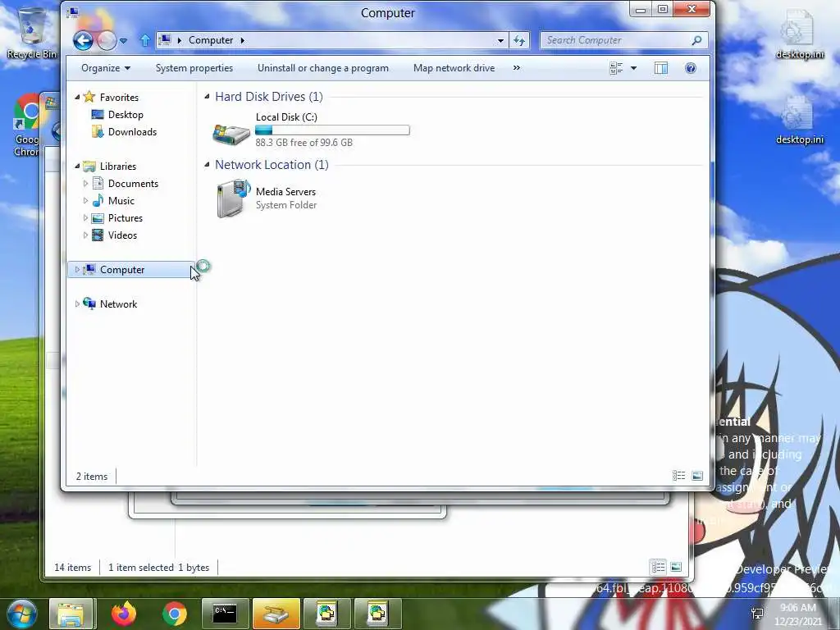The width and height of the screenshot is (840, 630).
Task: Select the Media Servers icon
Action: coord(233,199)
